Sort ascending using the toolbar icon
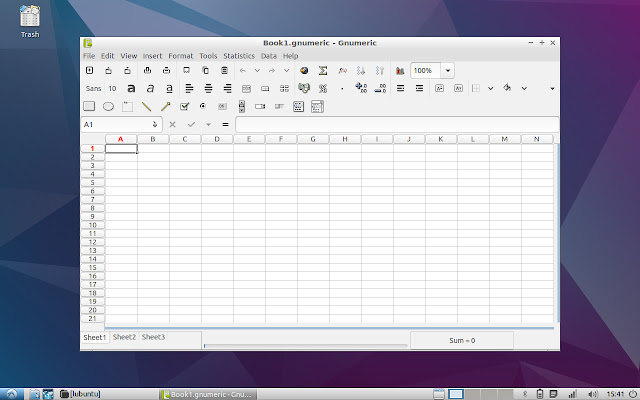The image size is (640, 400). coord(361,71)
